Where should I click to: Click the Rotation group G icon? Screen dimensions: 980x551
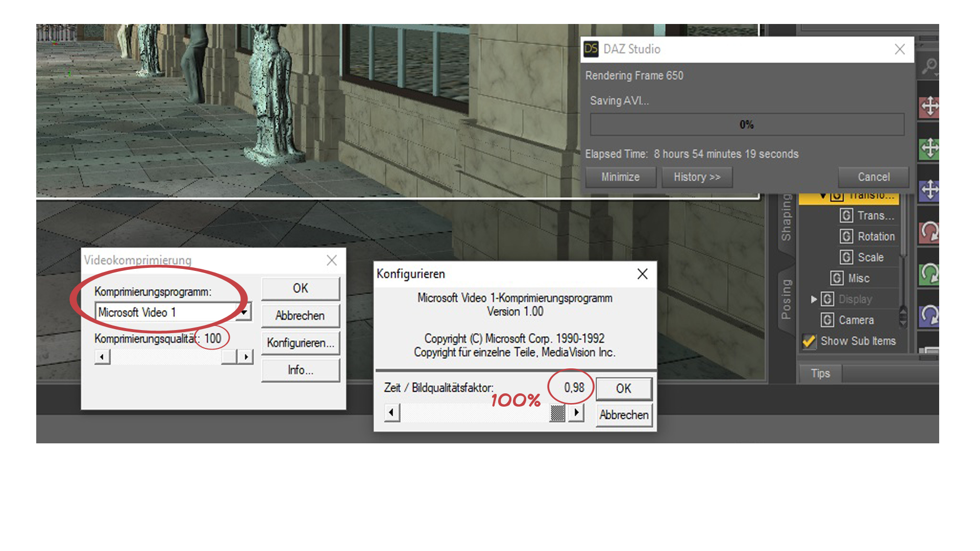(846, 236)
